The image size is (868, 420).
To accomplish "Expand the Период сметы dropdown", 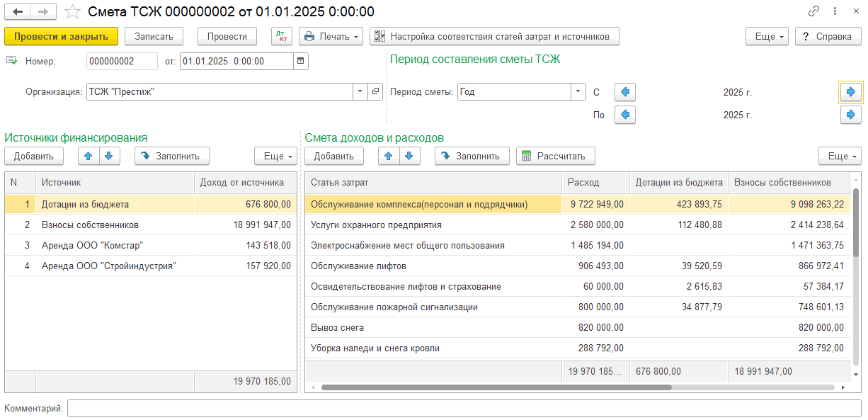I will (578, 92).
